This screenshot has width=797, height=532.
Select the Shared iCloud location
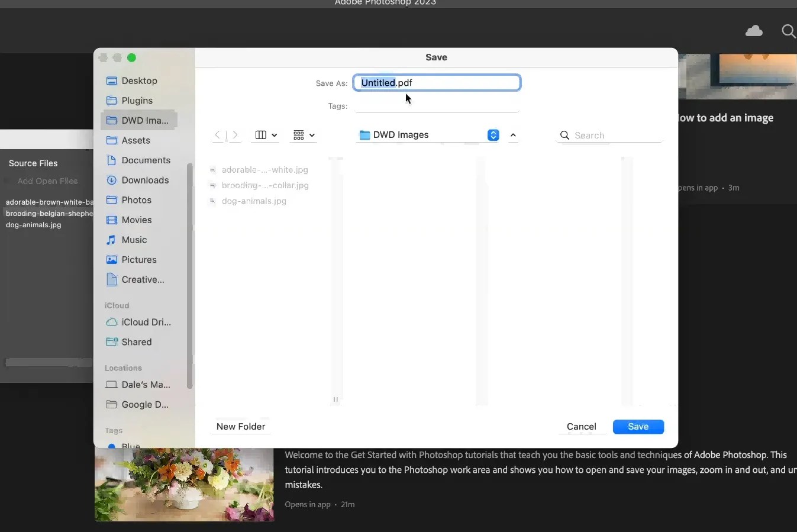point(137,342)
